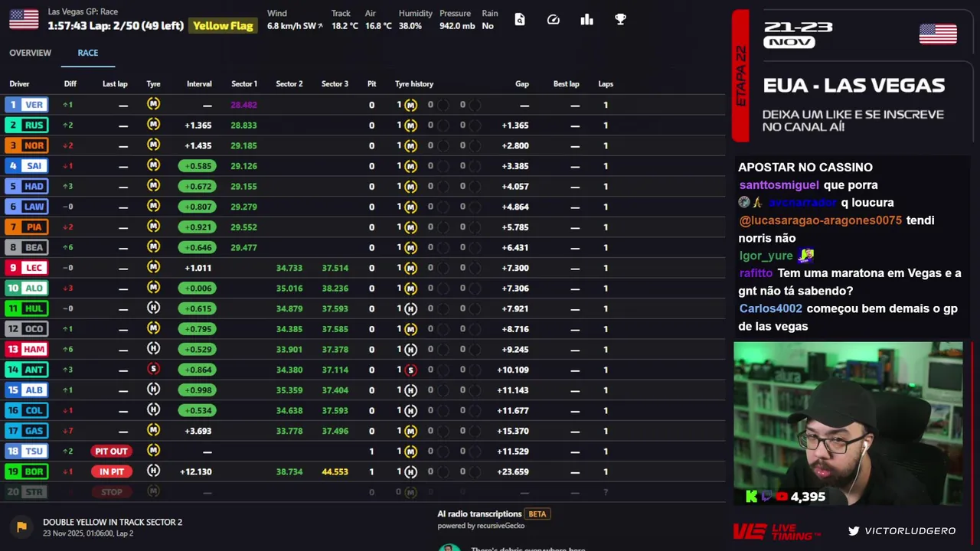
Task: Click the Twitter bird icon by VICTORLUDGERO
Action: click(x=854, y=530)
